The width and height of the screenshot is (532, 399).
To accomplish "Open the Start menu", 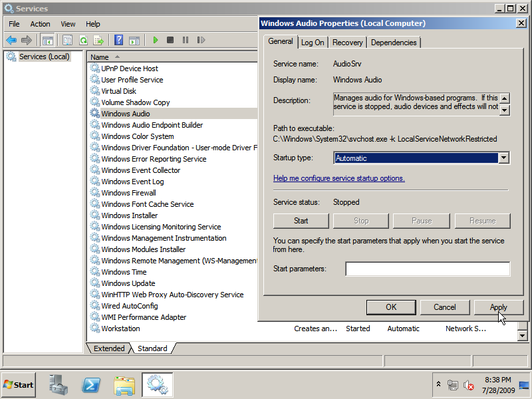I will [19, 385].
